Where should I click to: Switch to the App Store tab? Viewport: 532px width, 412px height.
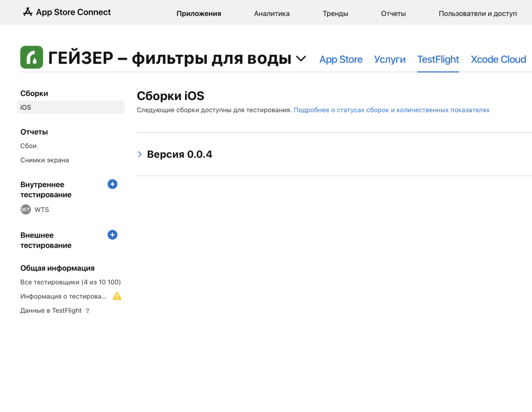341,60
